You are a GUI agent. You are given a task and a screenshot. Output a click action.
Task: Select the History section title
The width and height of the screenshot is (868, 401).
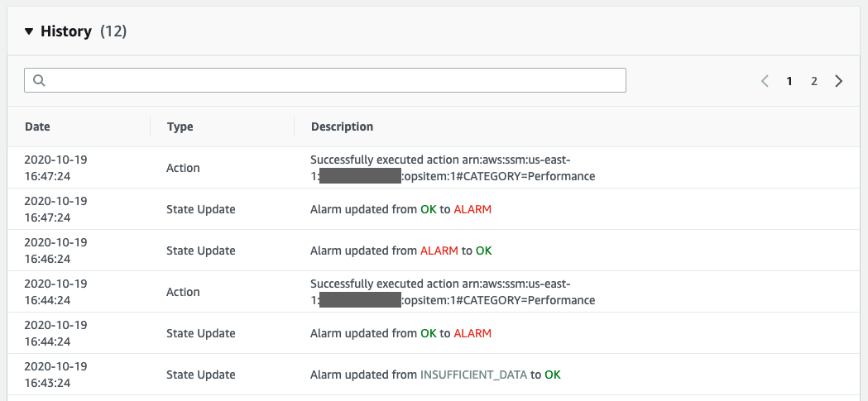[x=66, y=31]
